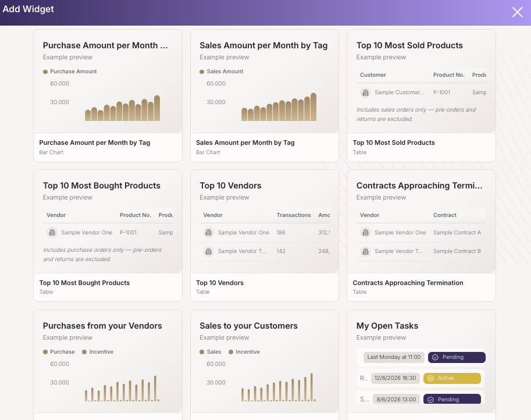Toggle the Sales Amount legend dot

[x=202, y=72]
